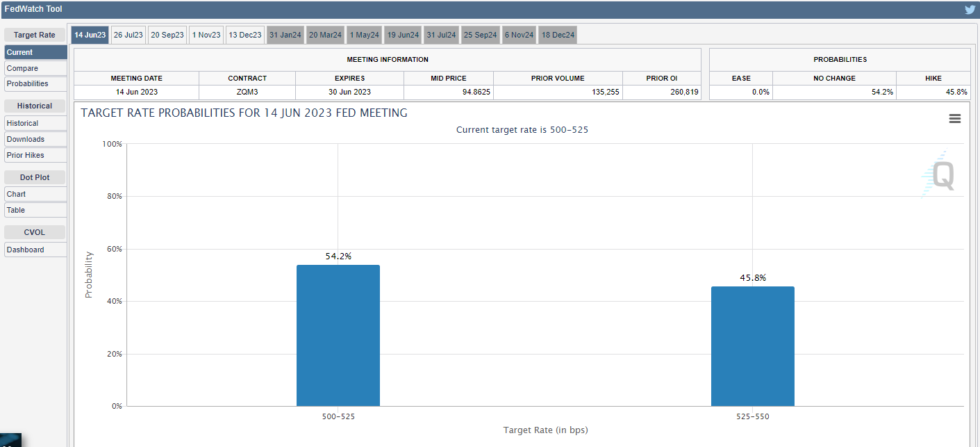Click the Historical section header
This screenshot has width=980, height=447.
(35, 106)
